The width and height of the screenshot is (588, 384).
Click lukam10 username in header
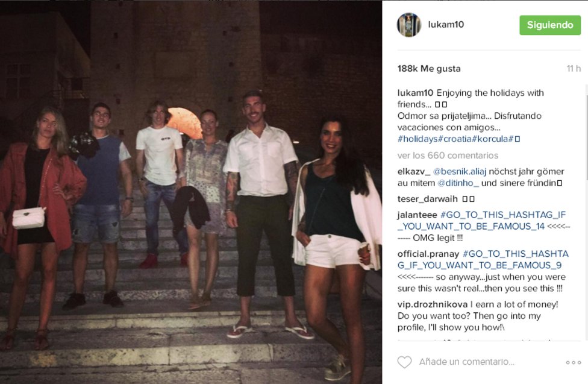pyautogui.click(x=446, y=24)
